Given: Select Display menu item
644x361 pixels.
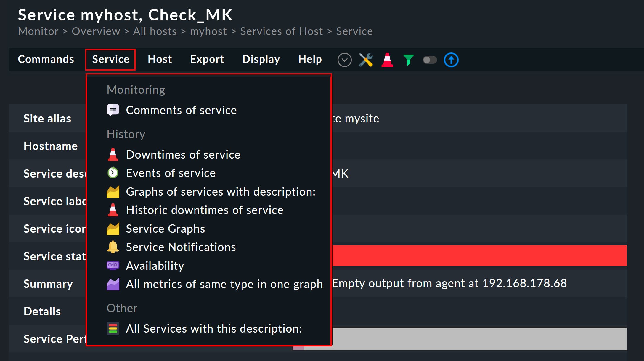Looking at the screenshot, I should pos(261,59).
